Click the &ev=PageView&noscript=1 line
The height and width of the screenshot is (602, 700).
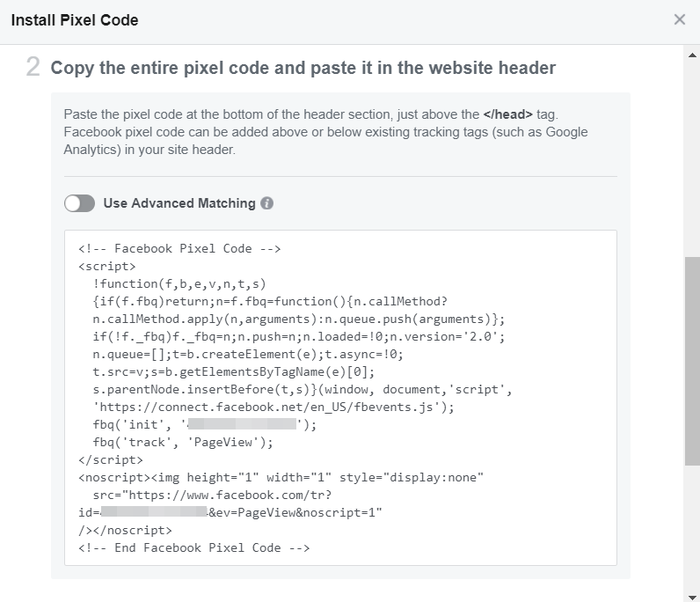pyautogui.click(x=230, y=512)
